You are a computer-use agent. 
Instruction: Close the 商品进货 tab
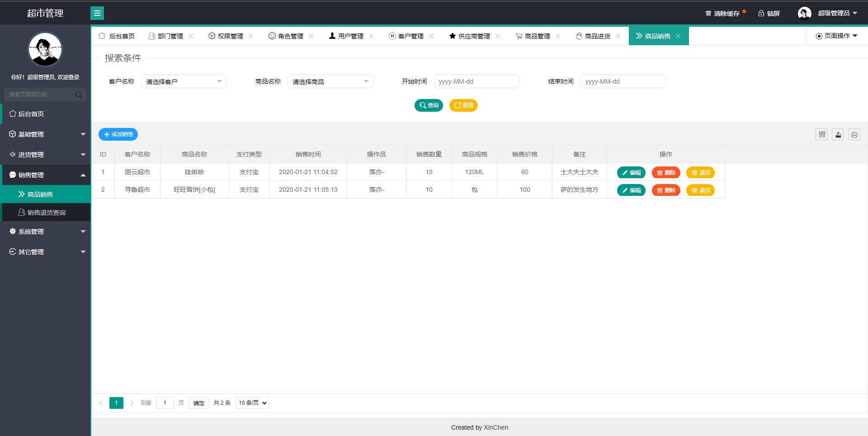(x=618, y=36)
